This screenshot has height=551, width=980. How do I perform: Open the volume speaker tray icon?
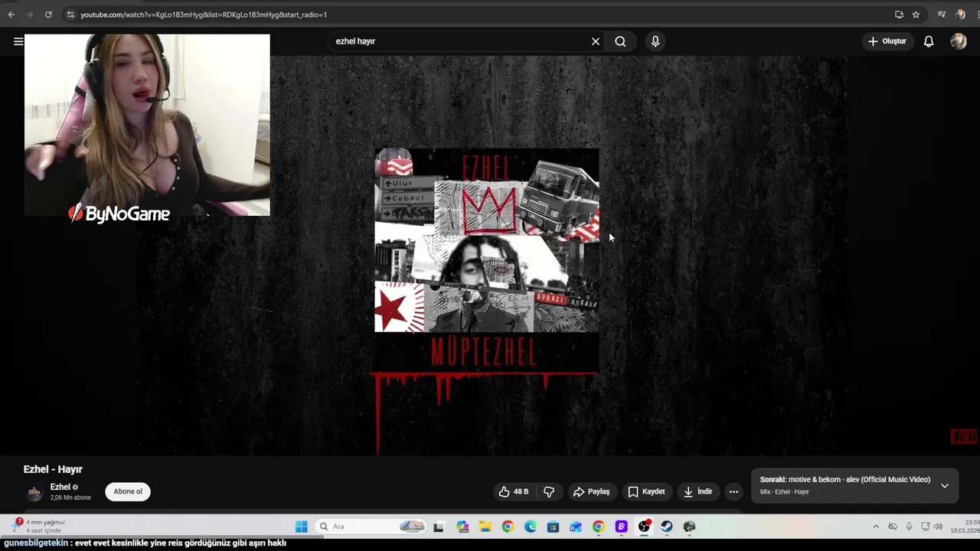click(x=938, y=527)
